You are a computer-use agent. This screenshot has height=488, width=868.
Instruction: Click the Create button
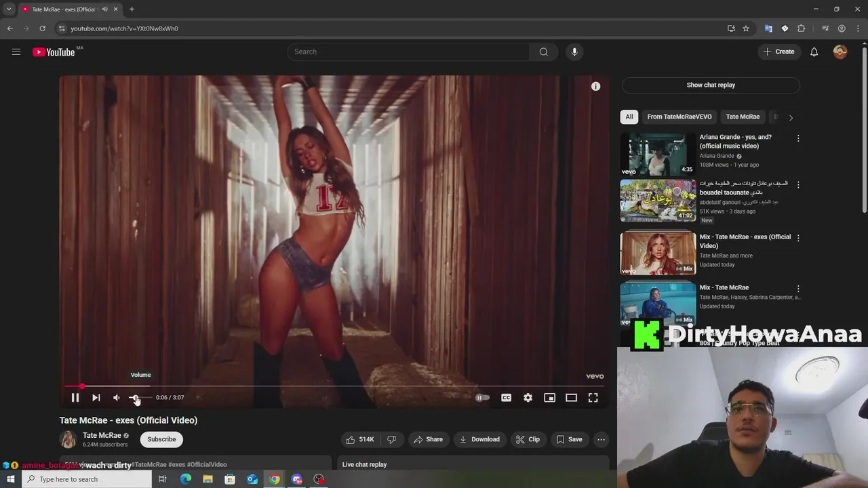(779, 52)
